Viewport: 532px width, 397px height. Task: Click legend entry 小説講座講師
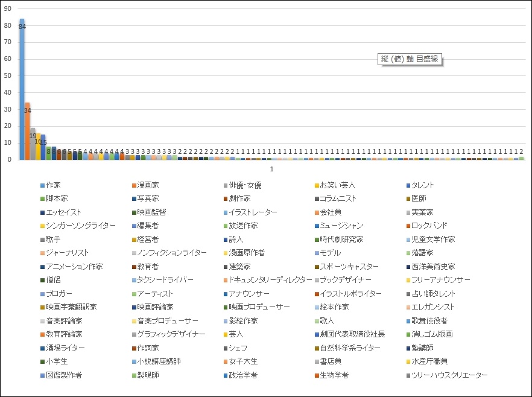click(156, 361)
